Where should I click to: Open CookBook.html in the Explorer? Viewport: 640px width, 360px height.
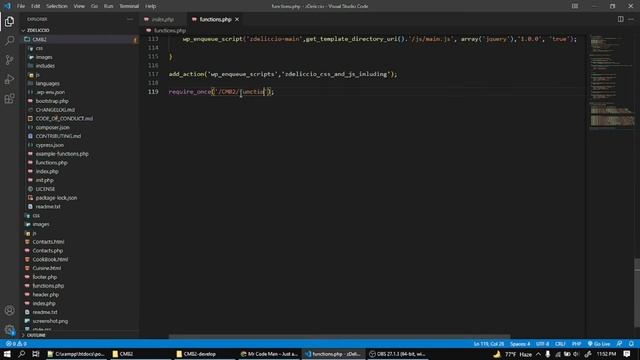[50, 259]
